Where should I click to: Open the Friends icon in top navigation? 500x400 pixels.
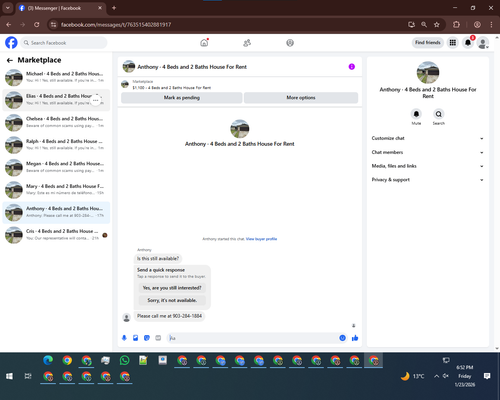tap(247, 43)
